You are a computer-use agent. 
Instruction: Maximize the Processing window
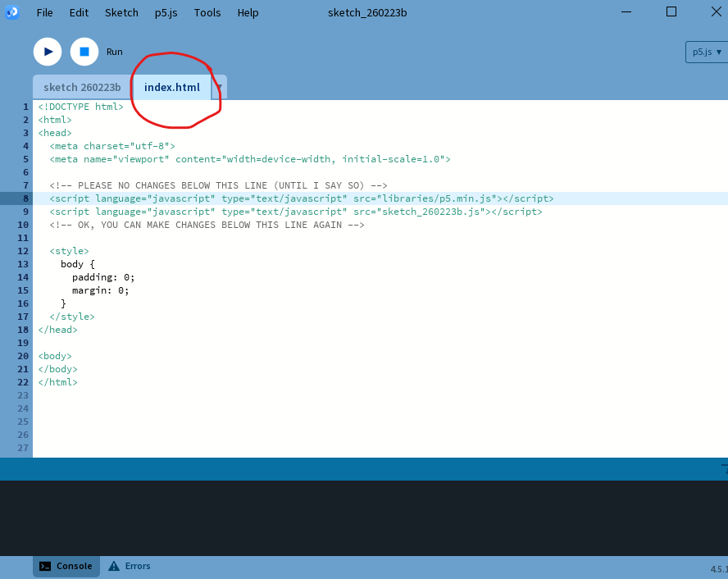(671, 11)
